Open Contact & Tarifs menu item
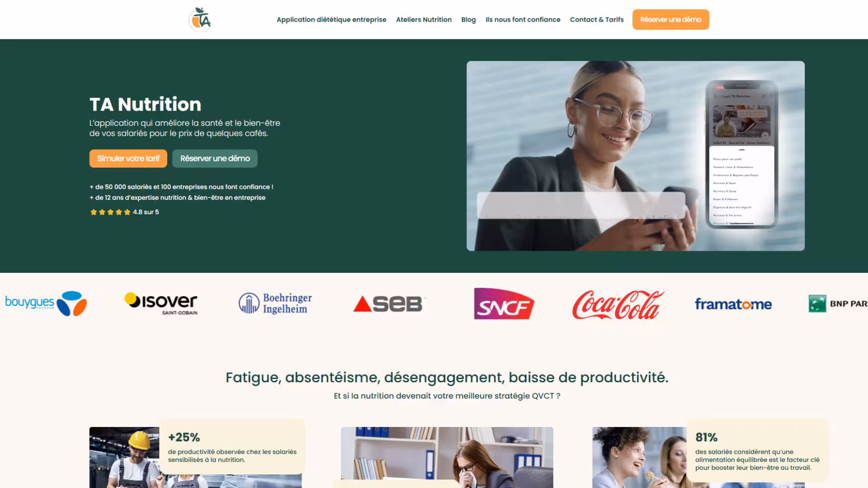 tap(596, 19)
